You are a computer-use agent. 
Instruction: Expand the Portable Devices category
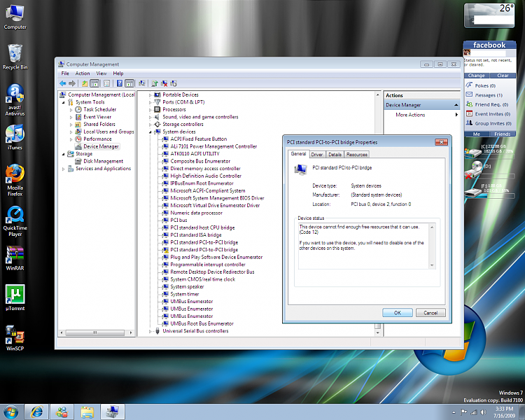click(150, 95)
